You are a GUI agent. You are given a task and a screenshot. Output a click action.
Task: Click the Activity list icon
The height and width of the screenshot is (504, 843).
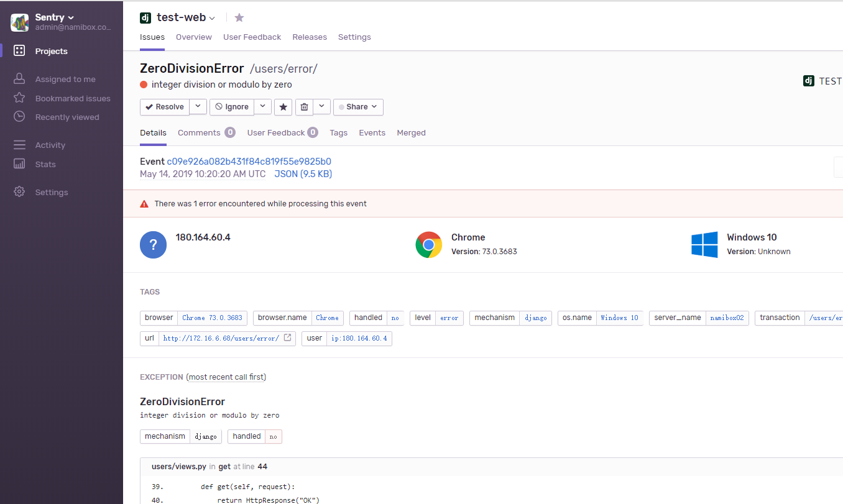(x=19, y=145)
